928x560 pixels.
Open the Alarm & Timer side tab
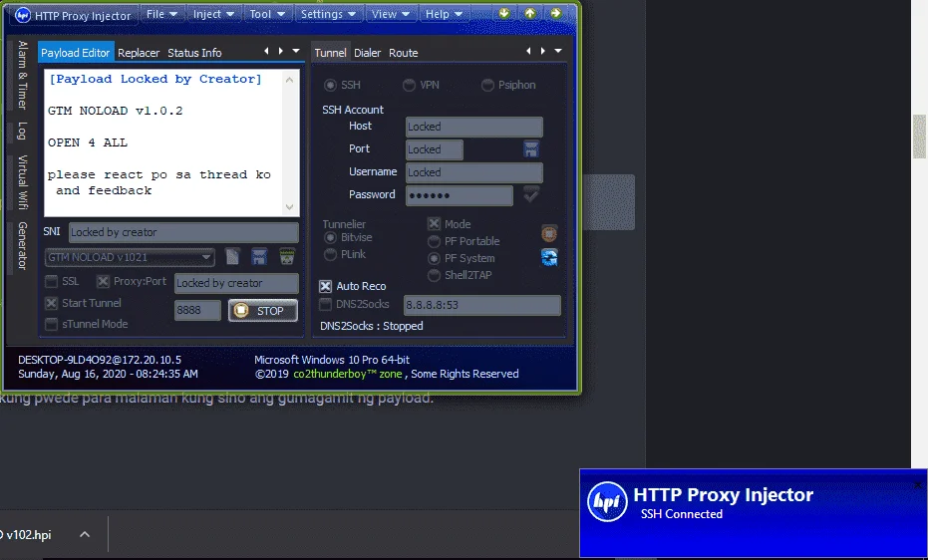click(23, 75)
